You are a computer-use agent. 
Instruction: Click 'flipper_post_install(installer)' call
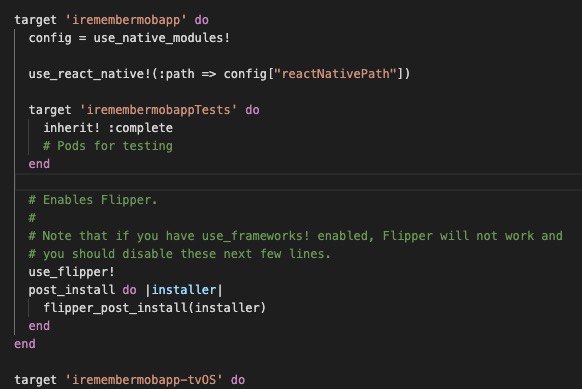pyautogui.click(x=154, y=308)
